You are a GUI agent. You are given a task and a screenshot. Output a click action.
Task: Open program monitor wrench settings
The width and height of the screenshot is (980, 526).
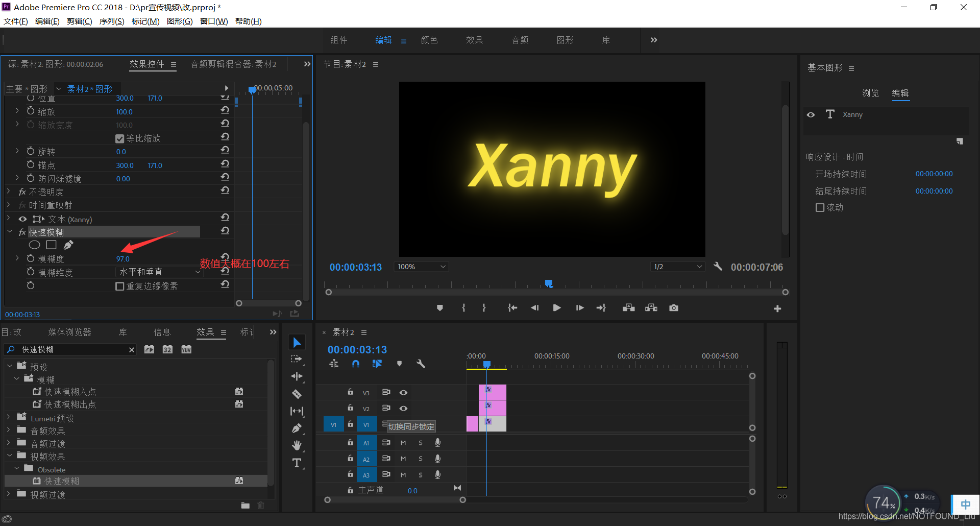718,267
